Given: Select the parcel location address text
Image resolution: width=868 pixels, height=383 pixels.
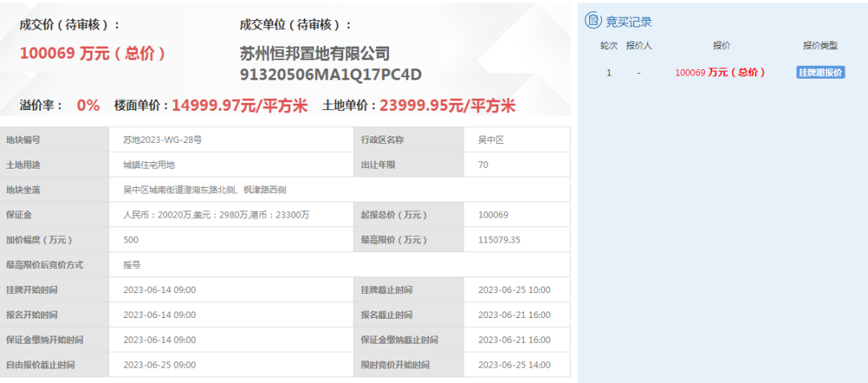Looking at the screenshot, I should (204, 189).
